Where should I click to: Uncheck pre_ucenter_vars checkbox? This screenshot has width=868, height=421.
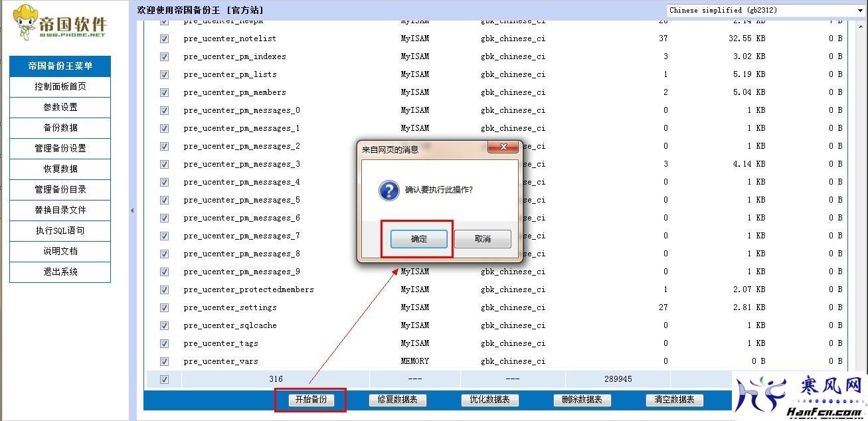pyautogui.click(x=164, y=362)
